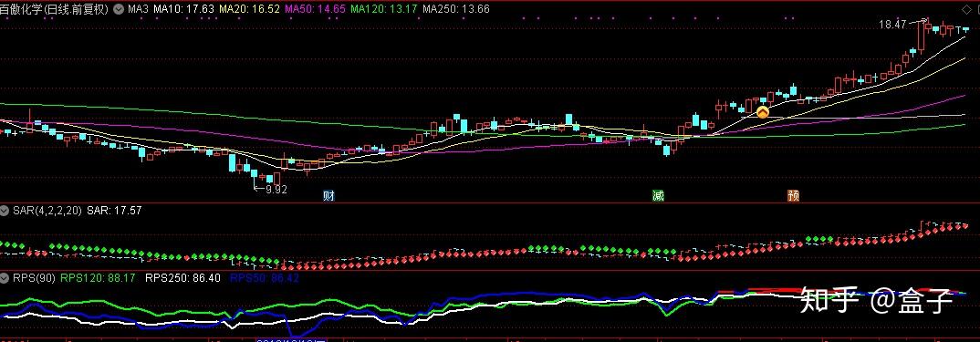
Task: Click the 9.92 low price label
Action: coord(276,190)
